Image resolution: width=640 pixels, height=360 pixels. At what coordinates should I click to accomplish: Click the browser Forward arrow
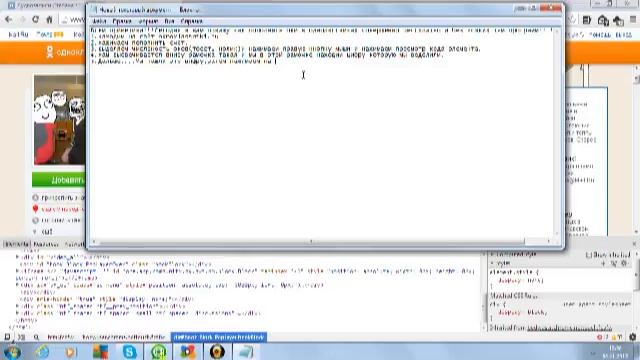22,19
